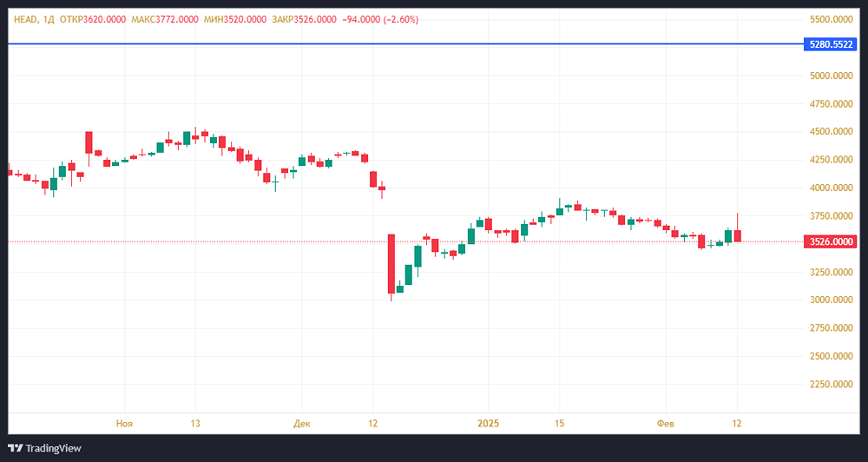Click the МАКС3772.0000 high value
The width and height of the screenshot is (868, 462).
coord(164,19)
